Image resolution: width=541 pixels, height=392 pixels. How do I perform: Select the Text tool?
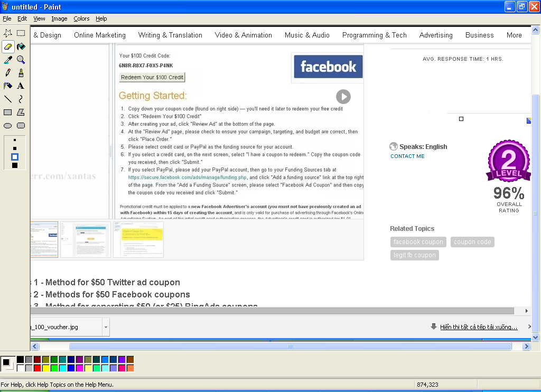coord(21,86)
